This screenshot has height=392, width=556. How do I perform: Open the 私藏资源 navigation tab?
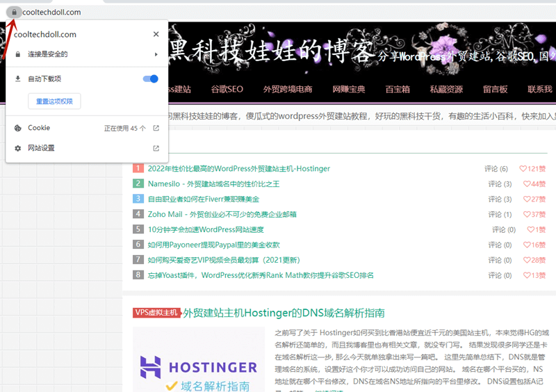coord(446,89)
